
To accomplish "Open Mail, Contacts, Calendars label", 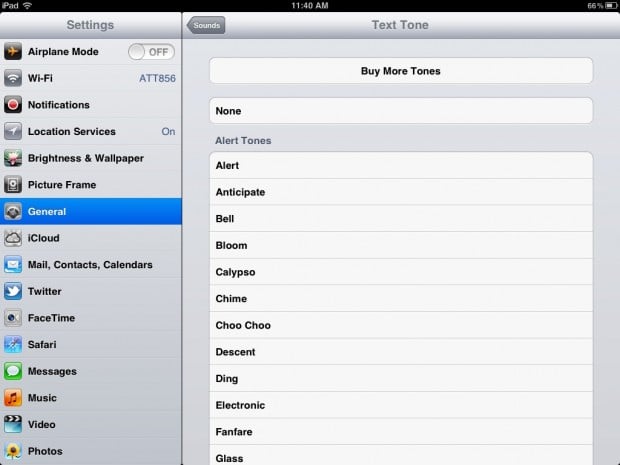I will [x=90, y=265].
